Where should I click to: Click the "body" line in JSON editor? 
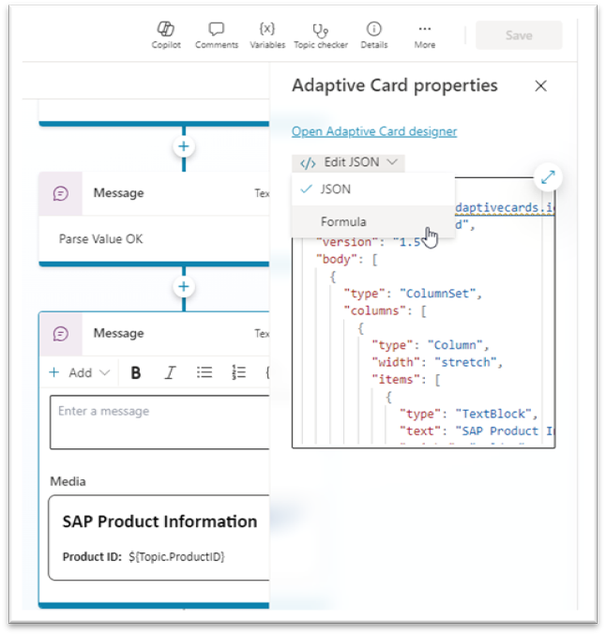click(x=347, y=259)
